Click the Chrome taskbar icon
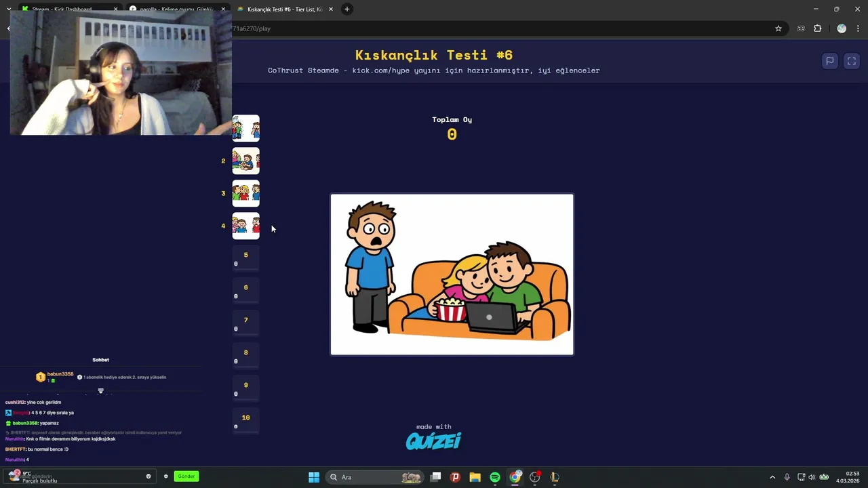 tap(515, 477)
